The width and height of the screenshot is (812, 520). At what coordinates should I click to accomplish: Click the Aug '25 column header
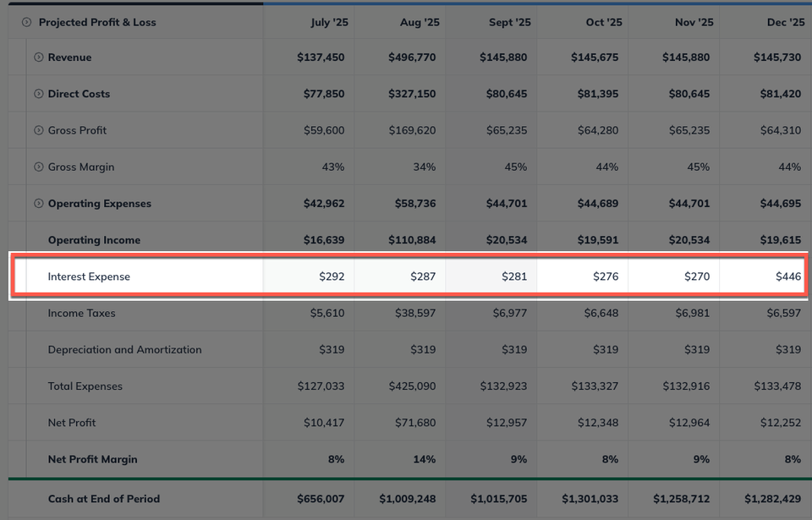pyautogui.click(x=420, y=22)
